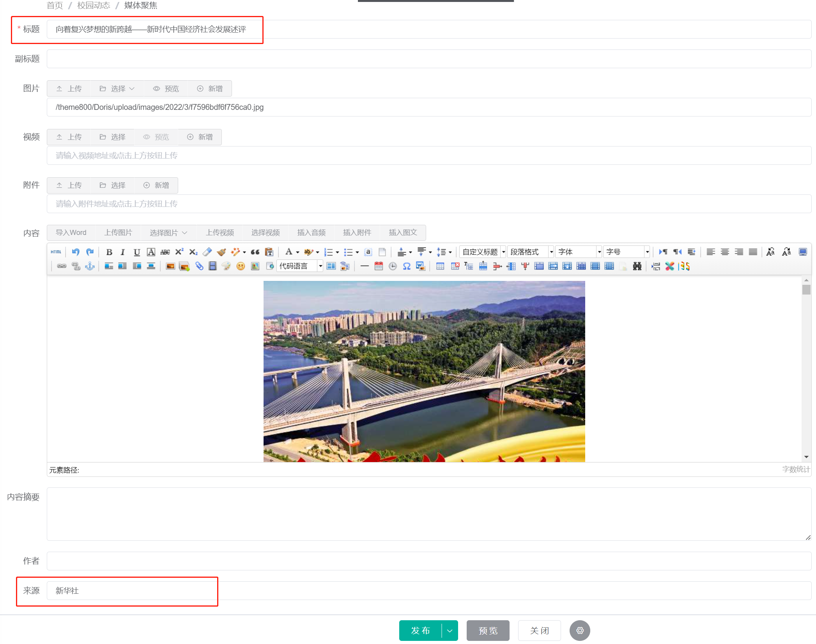Click the font color A icon
Image resolution: width=816 pixels, height=644 pixels.
coord(289,252)
